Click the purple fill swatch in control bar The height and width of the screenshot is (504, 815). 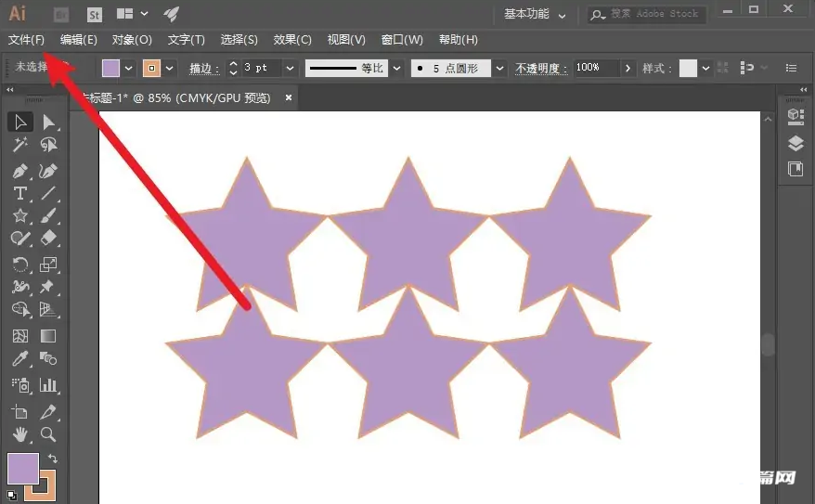110,69
